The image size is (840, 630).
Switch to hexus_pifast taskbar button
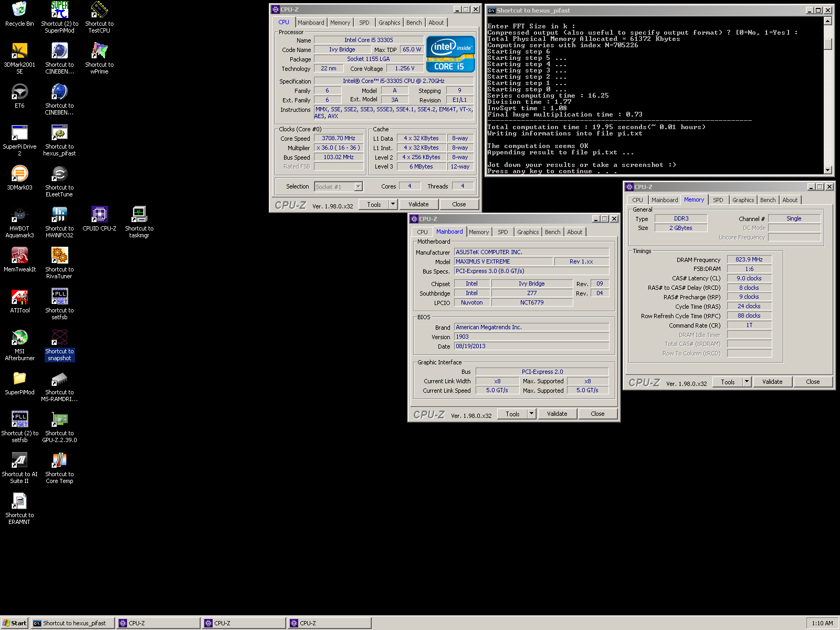(x=72, y=623)
